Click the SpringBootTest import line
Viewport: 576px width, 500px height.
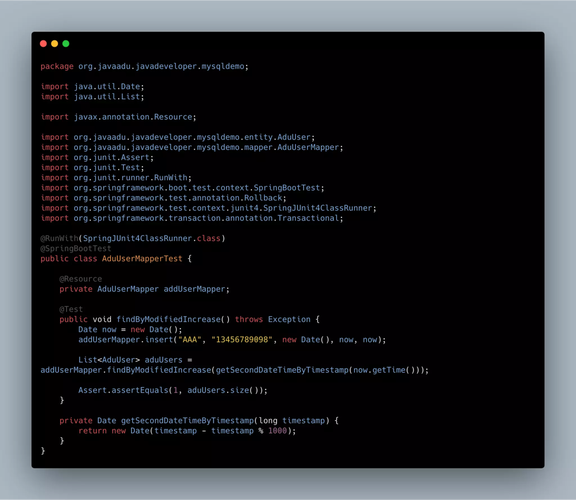tap(183, 188)
